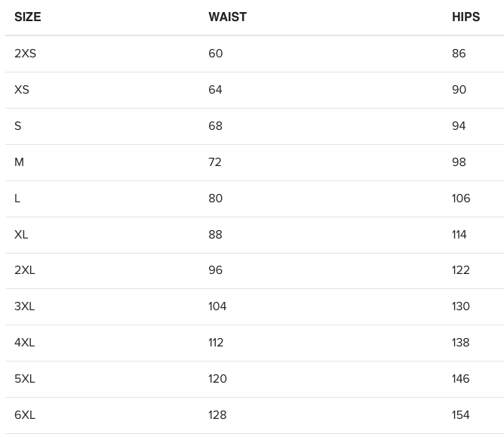The width and height of the screenshot is (504, 437).
Task: Select the 6XL size row label
Action: coord(25,415)
